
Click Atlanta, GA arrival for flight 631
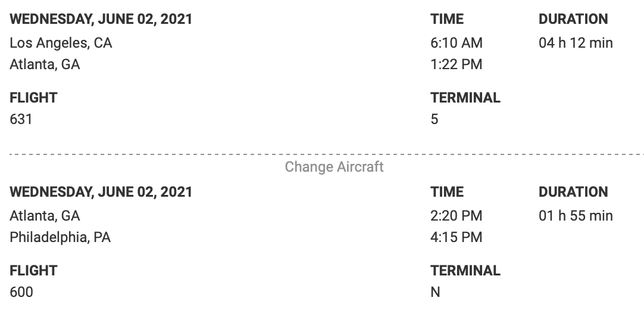[x=45, y=64]
